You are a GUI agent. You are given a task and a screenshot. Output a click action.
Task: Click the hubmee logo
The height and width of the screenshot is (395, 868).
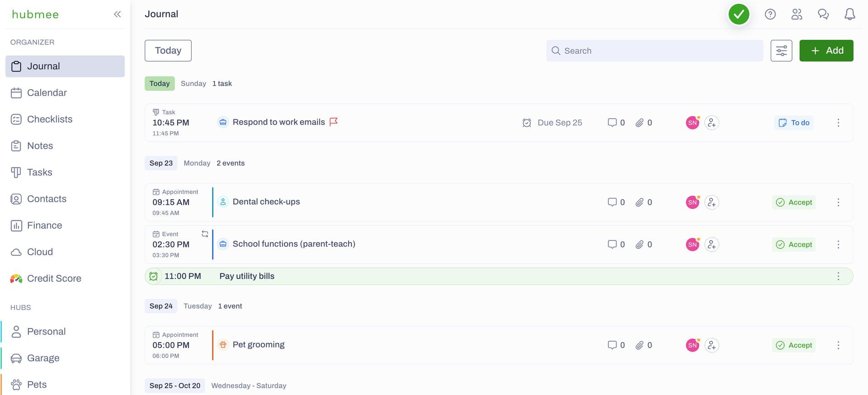(x=35, y=14)
